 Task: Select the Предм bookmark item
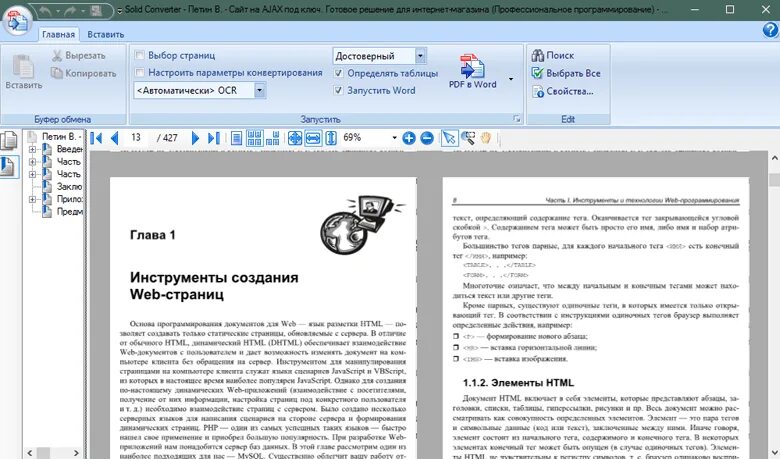pyautogui.click(x=69, y=211)
